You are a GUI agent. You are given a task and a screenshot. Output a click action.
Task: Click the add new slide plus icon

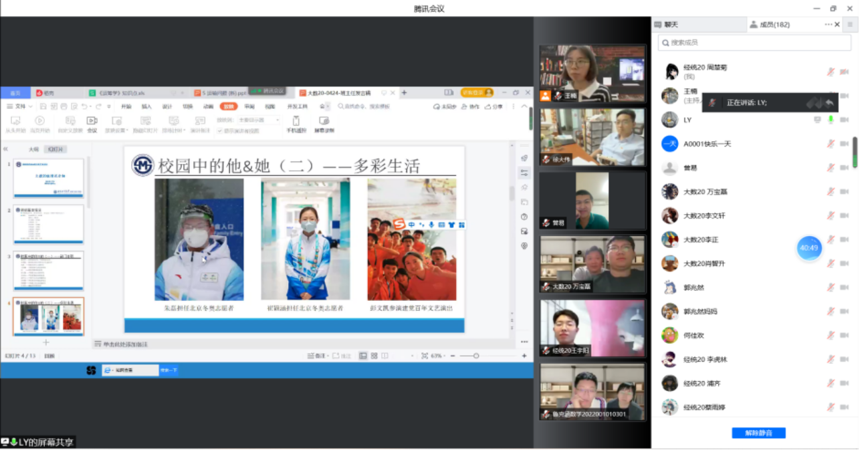46,342
